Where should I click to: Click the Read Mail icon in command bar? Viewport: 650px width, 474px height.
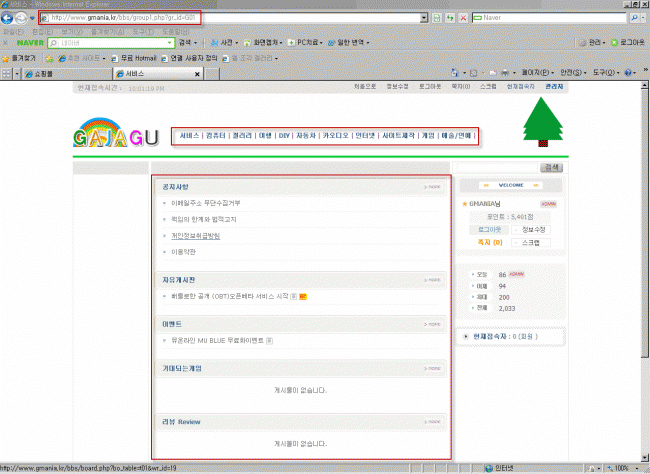[493, 73]
